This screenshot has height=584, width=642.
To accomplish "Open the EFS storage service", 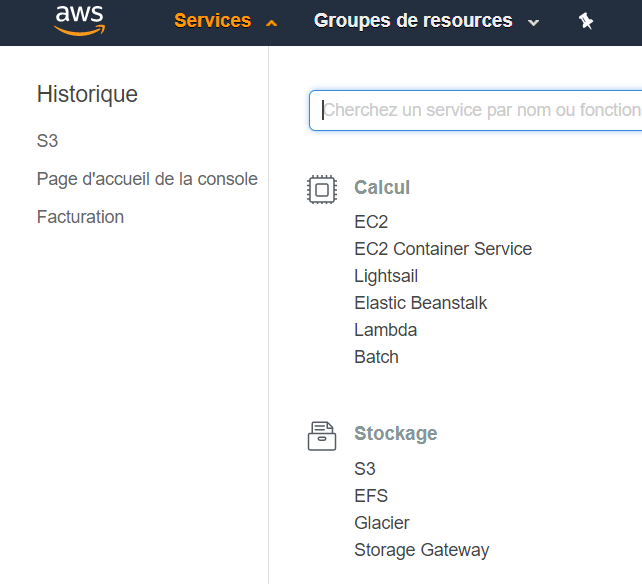I will 371,496.
